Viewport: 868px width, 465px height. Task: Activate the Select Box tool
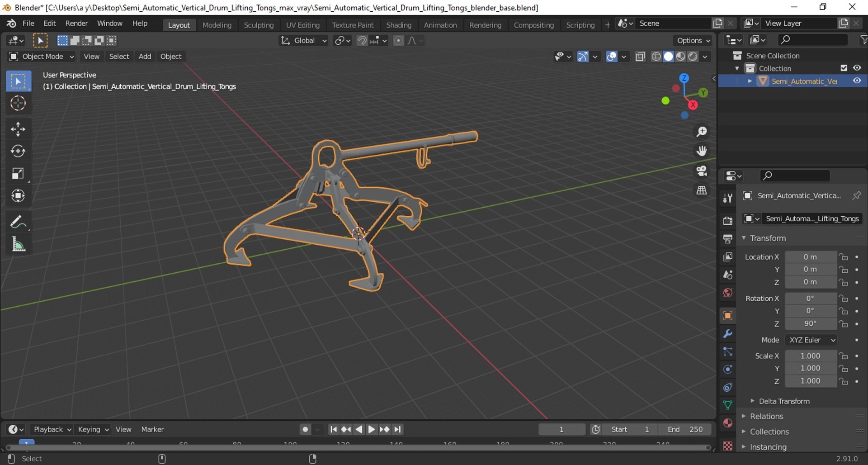[x=18, y=81]
